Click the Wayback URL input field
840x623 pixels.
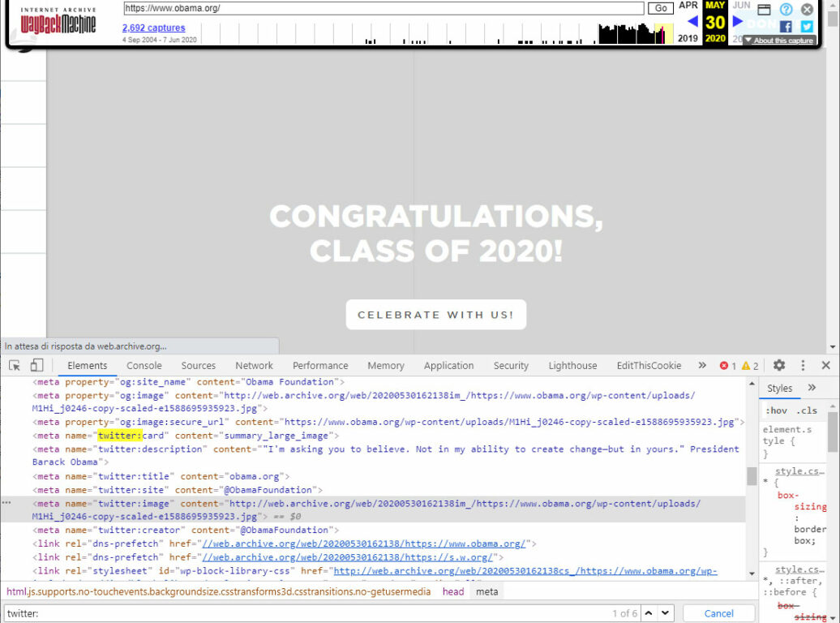pos(384,8)
